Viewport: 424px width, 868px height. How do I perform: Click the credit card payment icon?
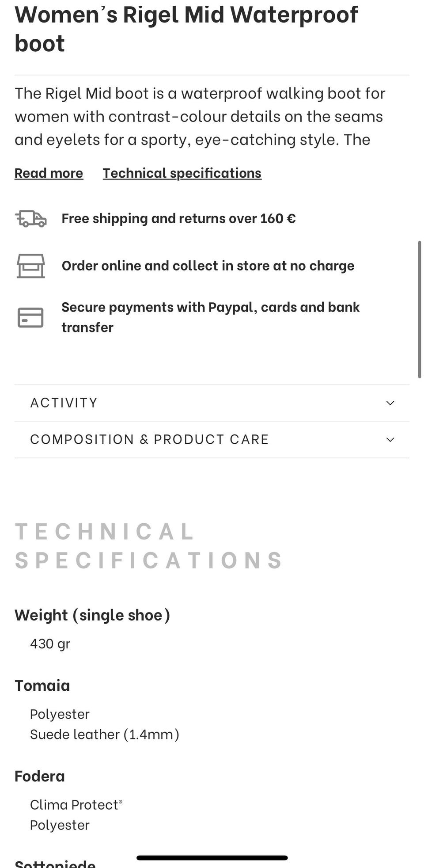pyautogui.click(x=30, y=317)
